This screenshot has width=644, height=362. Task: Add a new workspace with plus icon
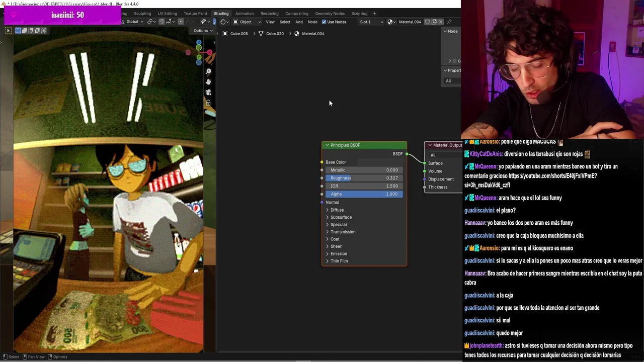[374, 14]
